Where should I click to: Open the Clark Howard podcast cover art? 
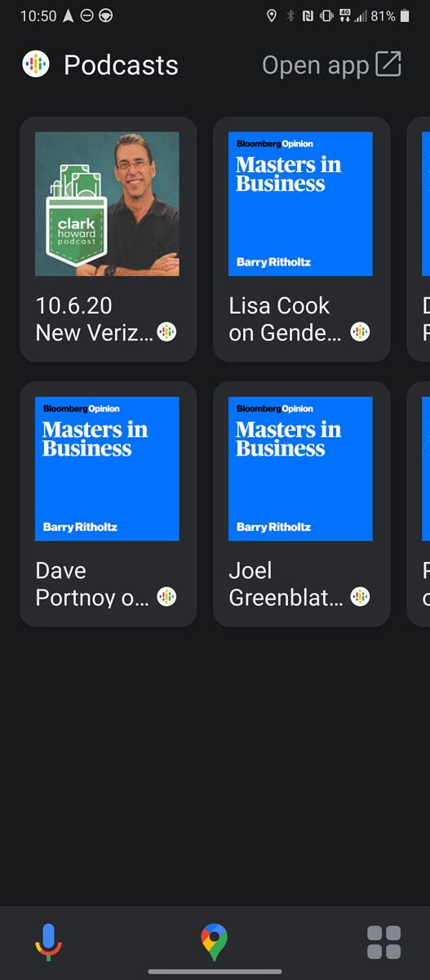tap(107, 204)
